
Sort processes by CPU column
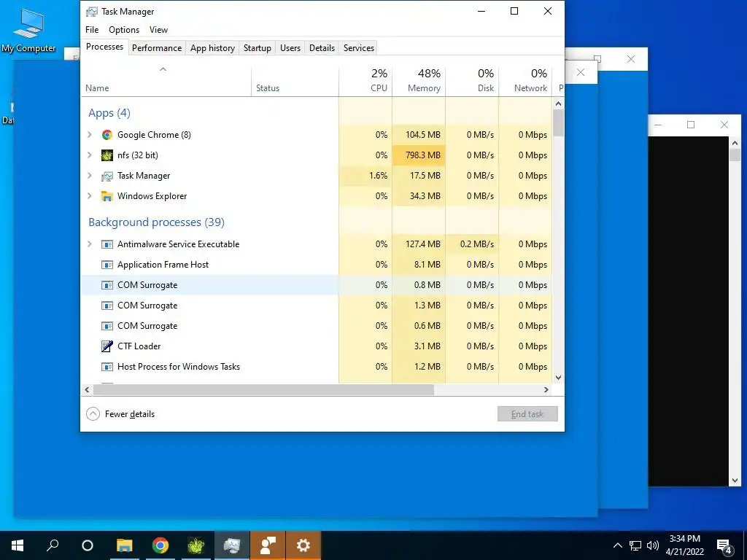365,82
